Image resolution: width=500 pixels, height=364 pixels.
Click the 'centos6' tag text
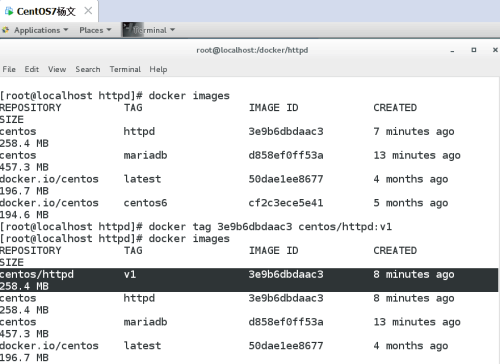tap(145, 203)
